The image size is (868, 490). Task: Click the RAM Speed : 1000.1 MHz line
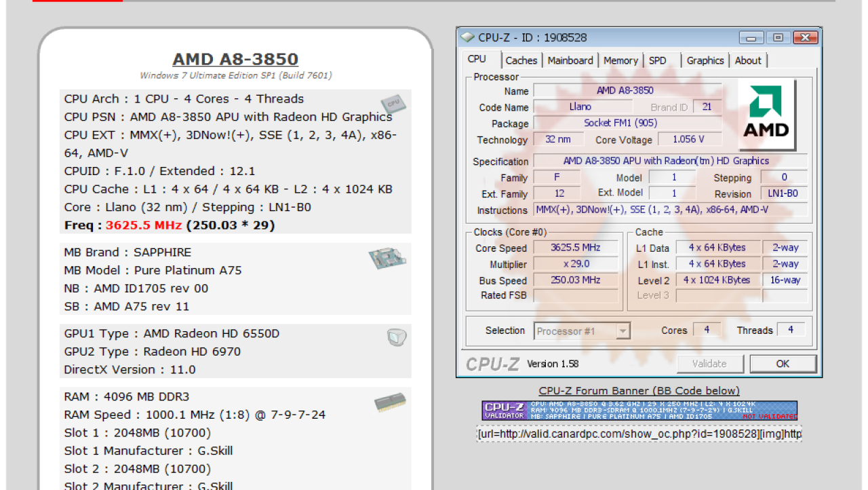click(195, 415)
